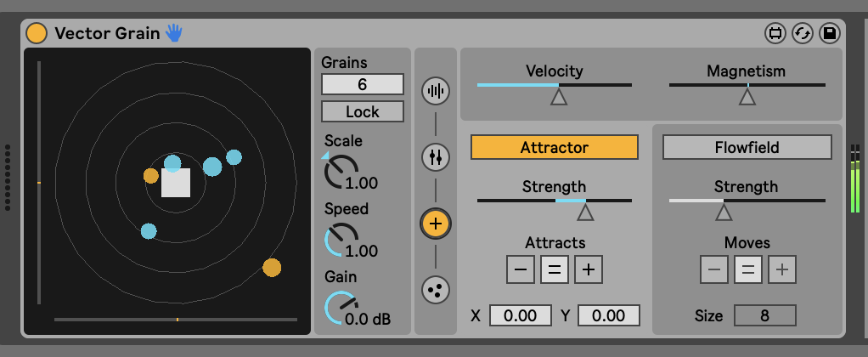868x357 pixels.
Task: Click the blue grain dot at lower left
Action: click(149, 230)
